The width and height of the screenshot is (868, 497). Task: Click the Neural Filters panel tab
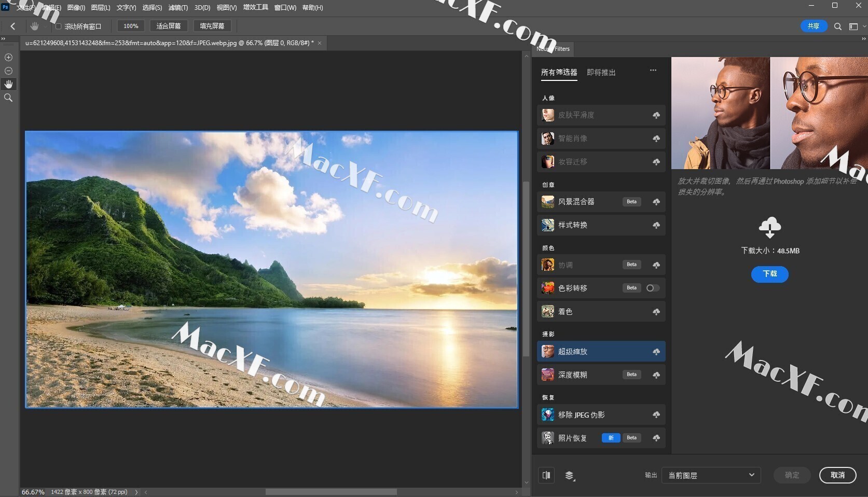click(553, 49)
